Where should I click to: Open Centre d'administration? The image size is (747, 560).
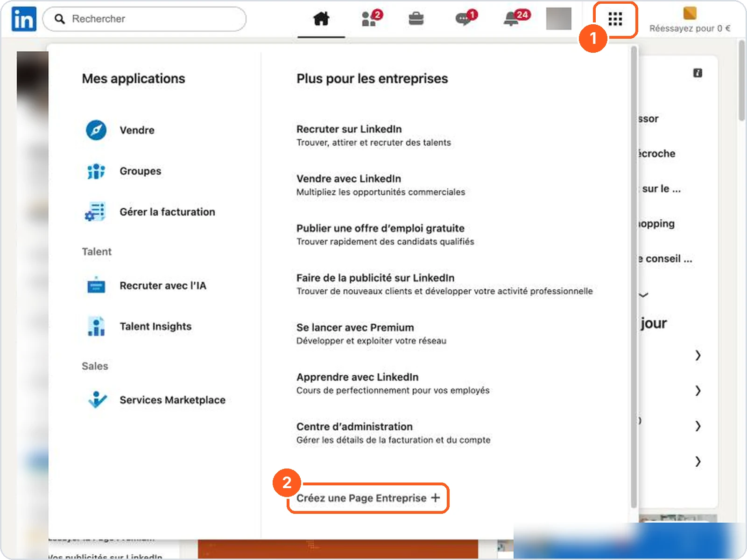click(x=393, y=433)
